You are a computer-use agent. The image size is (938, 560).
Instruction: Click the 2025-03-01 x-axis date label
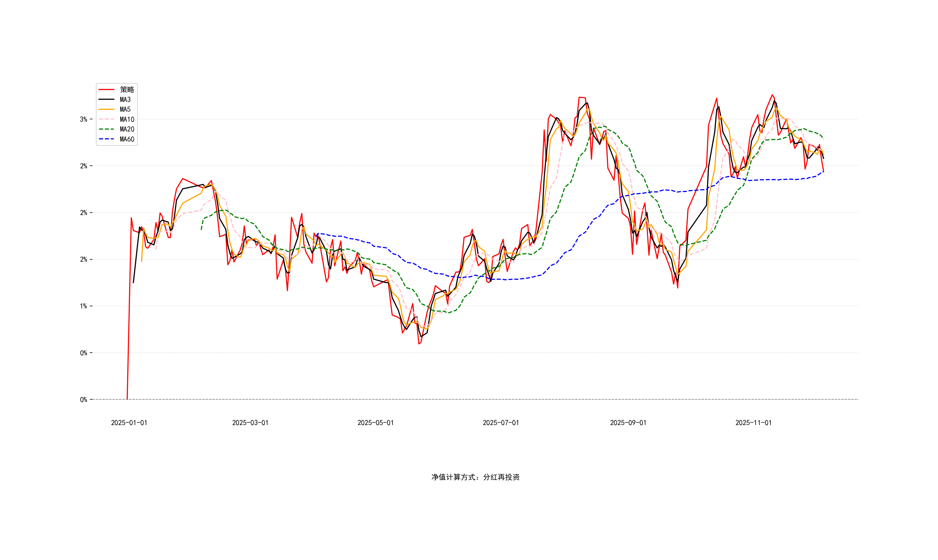pos(250,423)
